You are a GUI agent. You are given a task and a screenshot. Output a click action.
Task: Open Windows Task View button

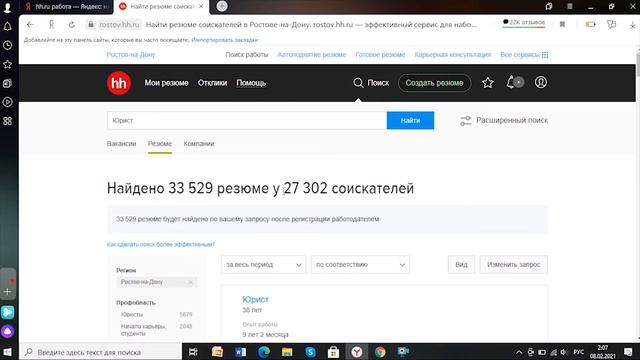pos(193,352)
